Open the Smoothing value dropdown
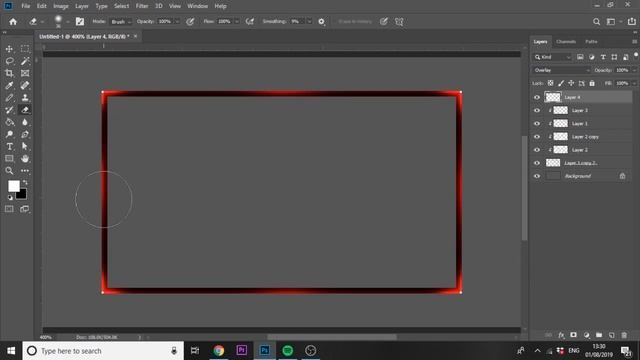Image resolution: width=640 pixels, height=360 pixels. click(309, 22)
